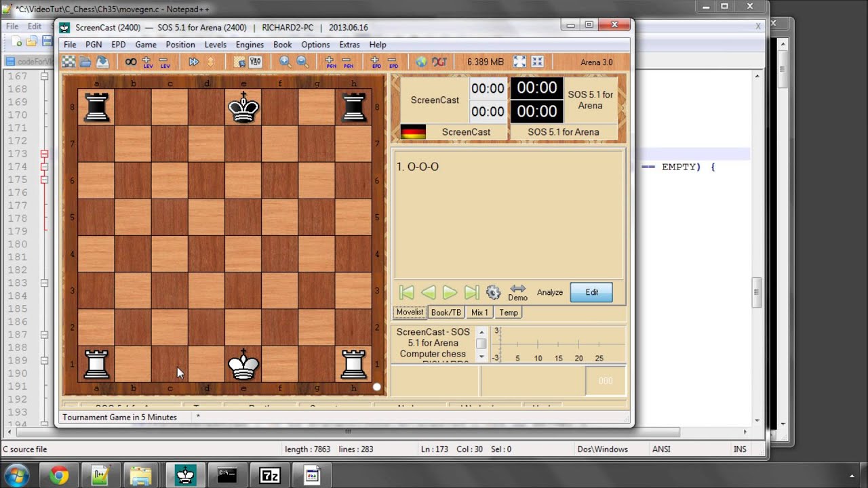Open the Options menu
The width and height of the screenshot is (868, 488).
click(315, 45)
